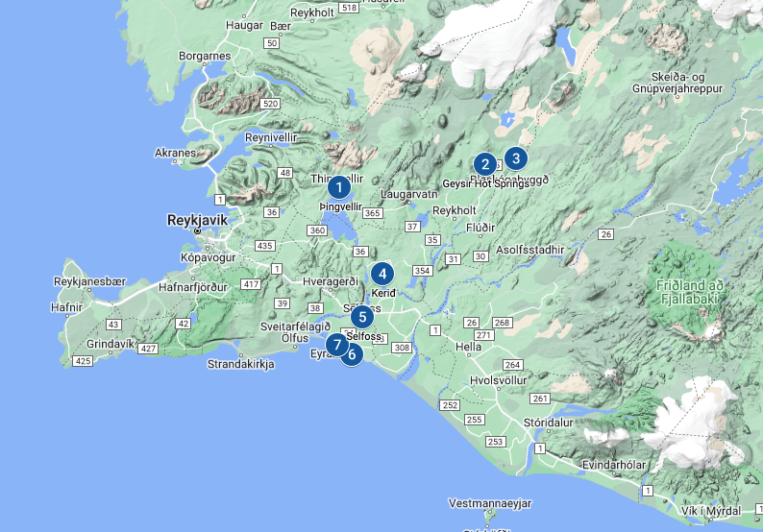Click the Vestmannaeyjar island label
The width and height of the screenshot is (763, 532).
point(490,503)
